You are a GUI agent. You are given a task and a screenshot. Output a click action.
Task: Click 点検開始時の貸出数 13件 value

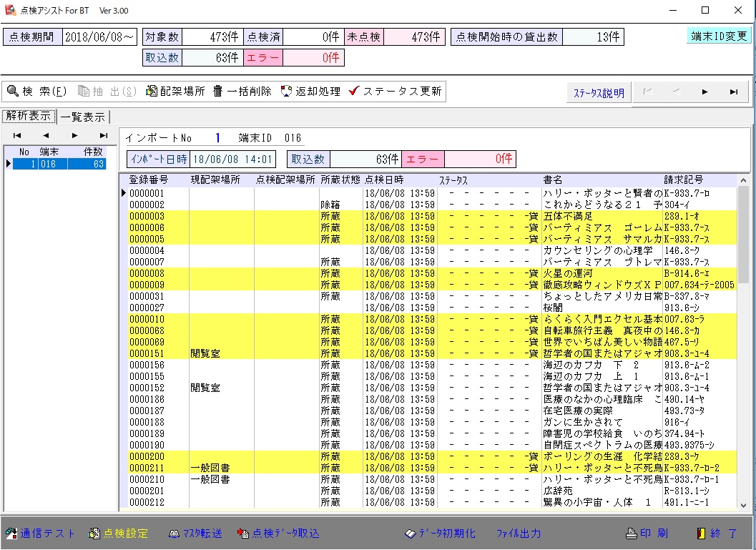pyautogui.click(x=593, y=36)
